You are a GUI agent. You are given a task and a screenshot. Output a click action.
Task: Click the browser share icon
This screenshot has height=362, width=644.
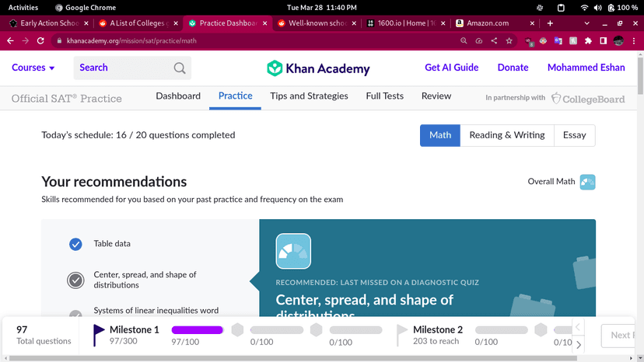pos(494,40)
